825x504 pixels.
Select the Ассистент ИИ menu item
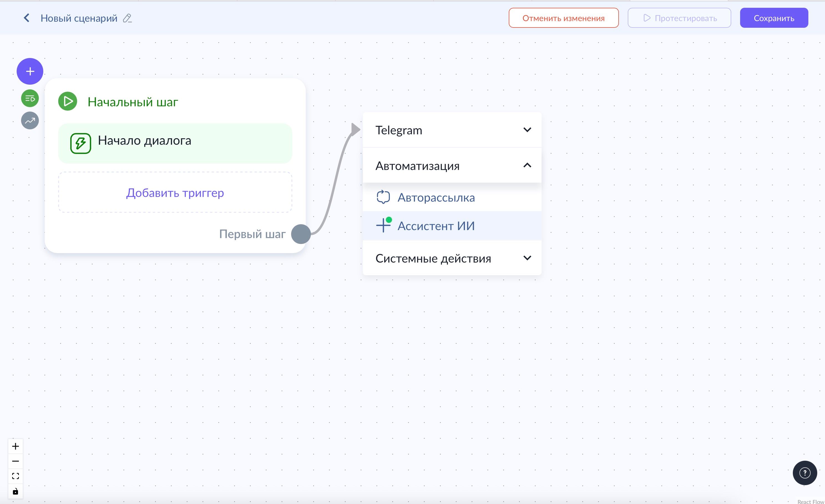coord(436,226)
